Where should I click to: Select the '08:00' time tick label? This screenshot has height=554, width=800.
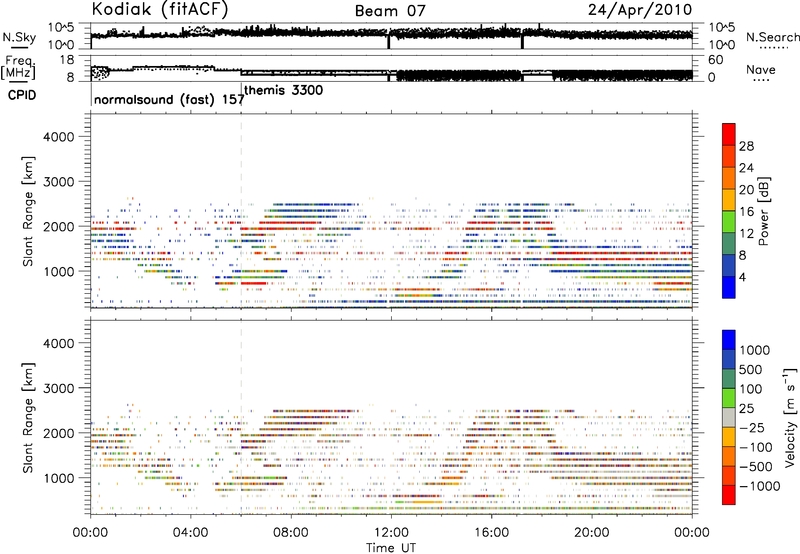[x=290, y=533]
